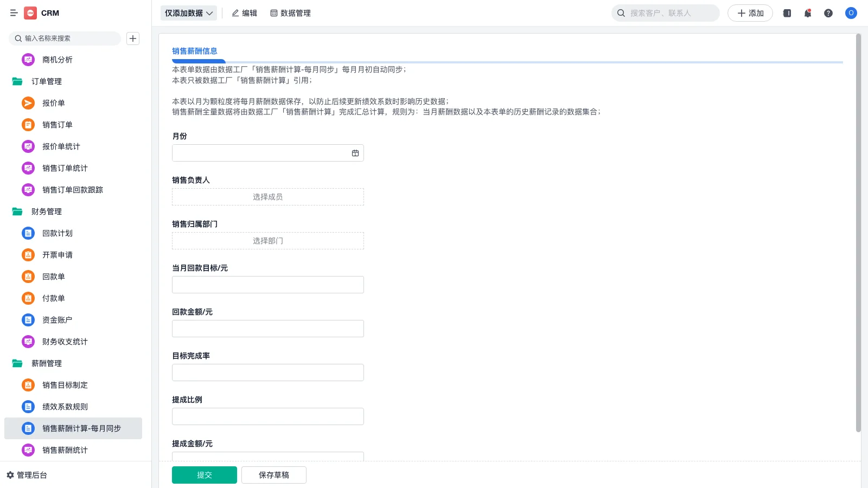This screenshot has height=488, width=868.
Task: Click the 编辑 toolbar item
Action: [x=245, y=13]
